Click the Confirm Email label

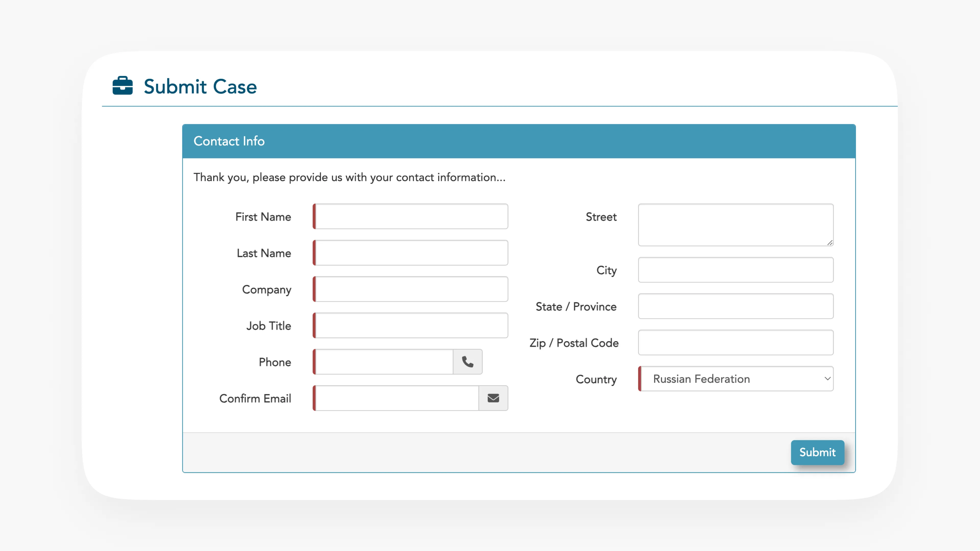click(x=255, y=398)
